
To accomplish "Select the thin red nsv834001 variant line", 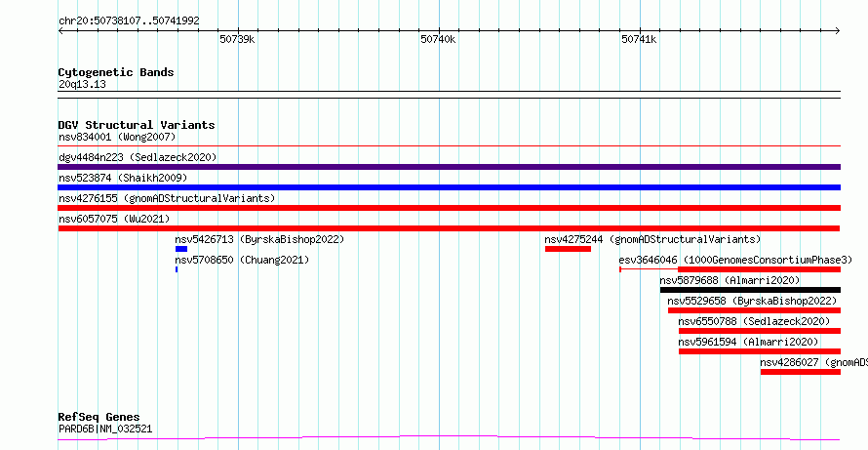I will 449,146.
